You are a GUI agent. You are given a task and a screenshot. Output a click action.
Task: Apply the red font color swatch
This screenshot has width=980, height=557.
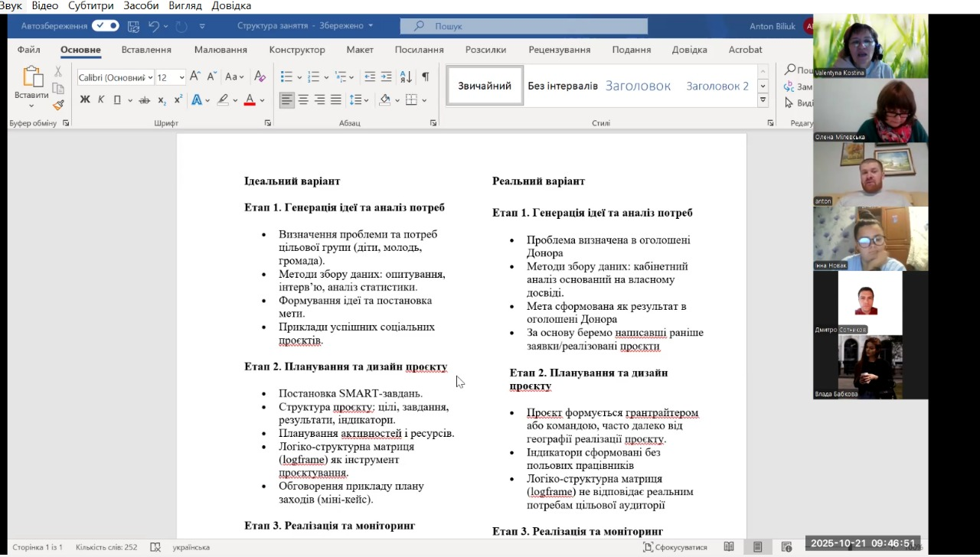tap(249, 99)
